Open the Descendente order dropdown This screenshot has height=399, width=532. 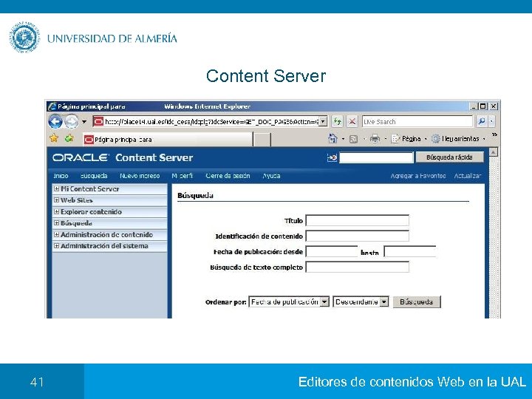(x=361, y=301)
